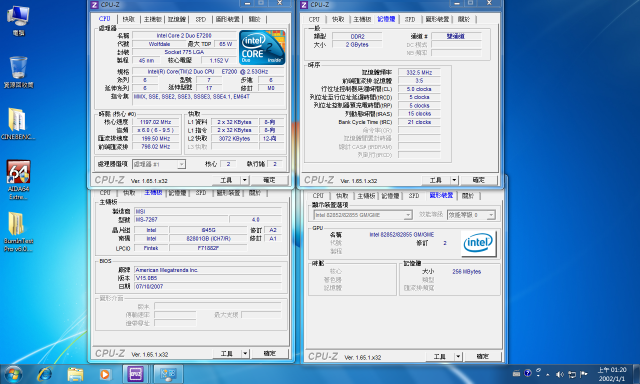Image resolution: width=640 pixels, height=384 pixels.
Task: Click the '256 MBytes' graphics memory size
Action: [467, 271]
